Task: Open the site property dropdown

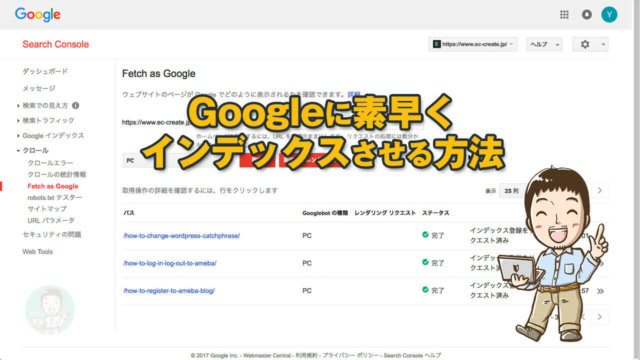Action: (473, 44)
